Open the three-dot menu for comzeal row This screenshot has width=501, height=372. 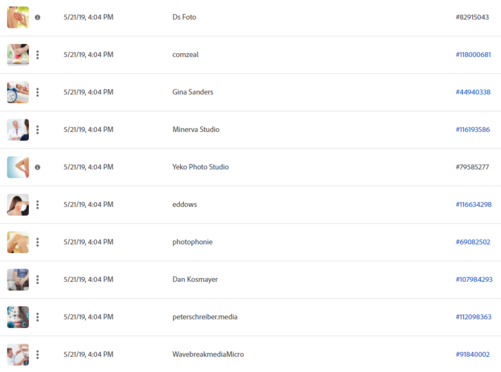point(37,55)
